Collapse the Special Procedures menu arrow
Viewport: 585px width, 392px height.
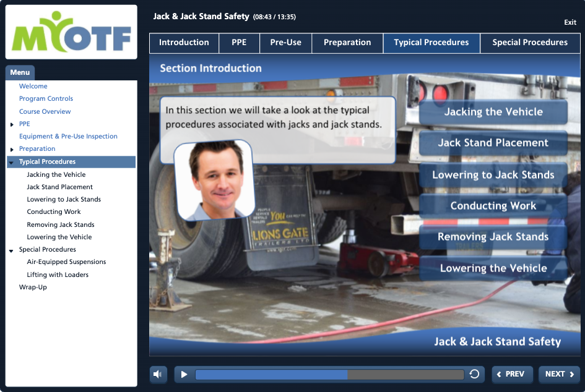pyautogui.click(x=11, y=250)
